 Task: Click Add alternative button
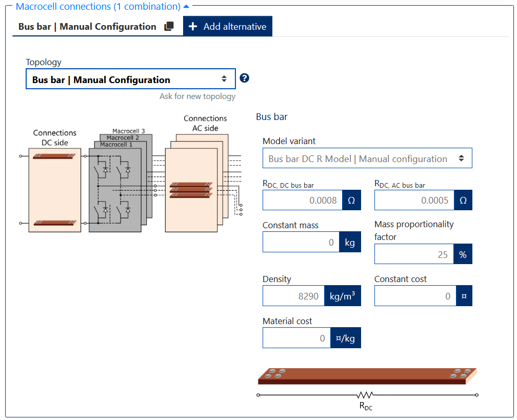[228, 27]
